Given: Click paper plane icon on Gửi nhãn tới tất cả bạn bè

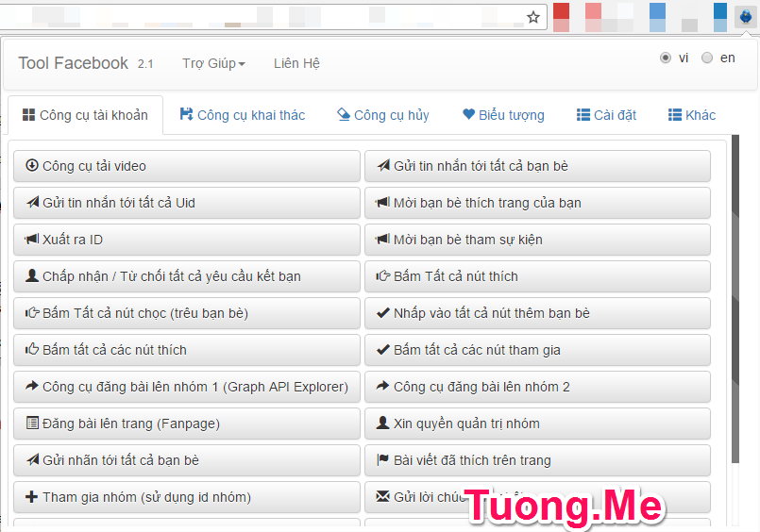Looking at the screenshot, I should coord(32,460).
